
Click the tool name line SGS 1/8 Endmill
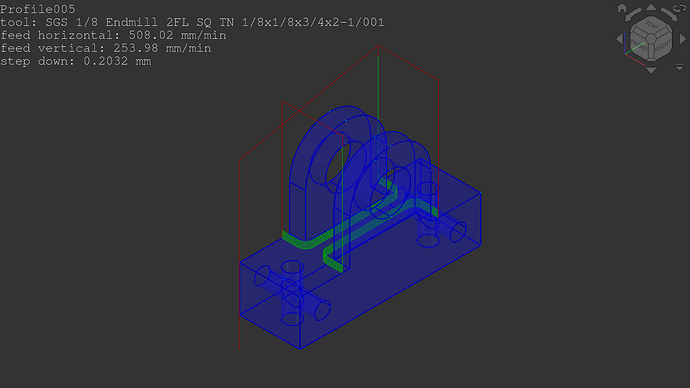pyautogui.click(x=192, y=22)
